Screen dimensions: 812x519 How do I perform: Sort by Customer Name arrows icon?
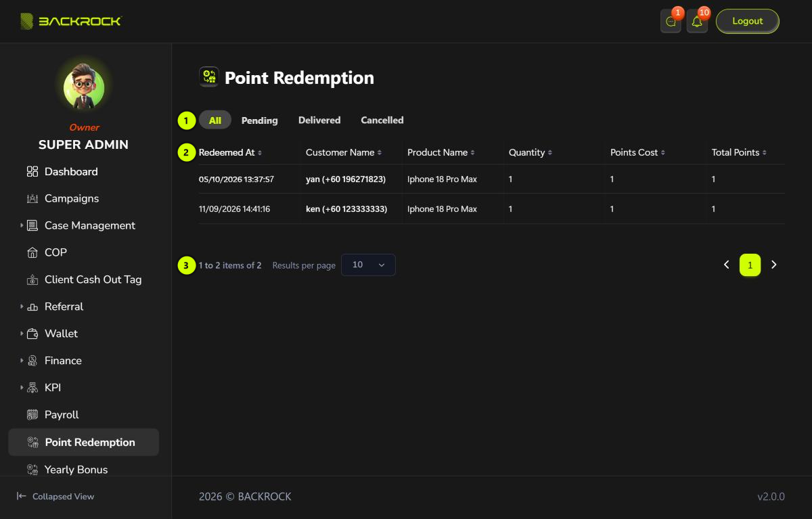click(380, 153)
